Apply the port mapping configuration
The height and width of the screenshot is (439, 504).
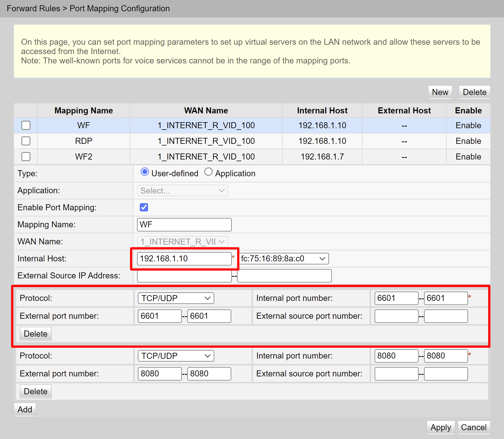pos(441,427)
